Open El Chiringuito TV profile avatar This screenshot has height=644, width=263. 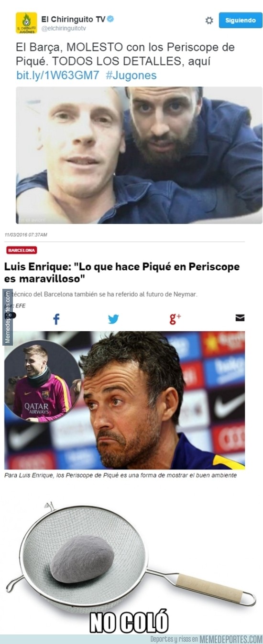[x=26, y=23]
